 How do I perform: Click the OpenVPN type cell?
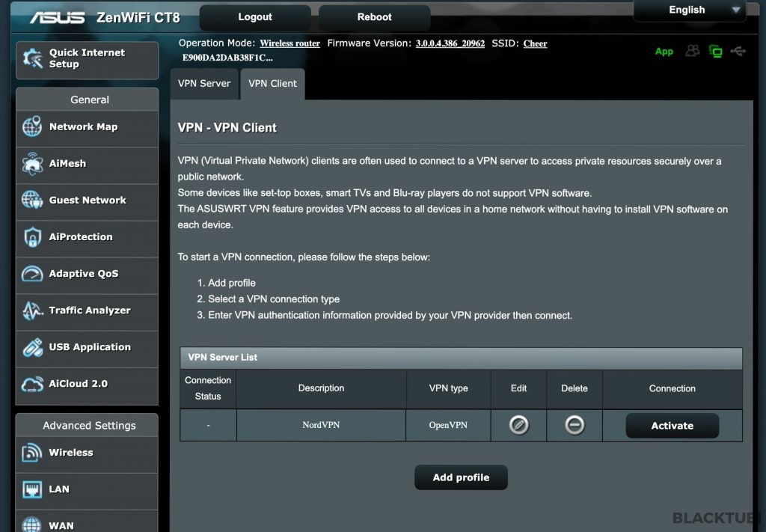tap(448, 425)
